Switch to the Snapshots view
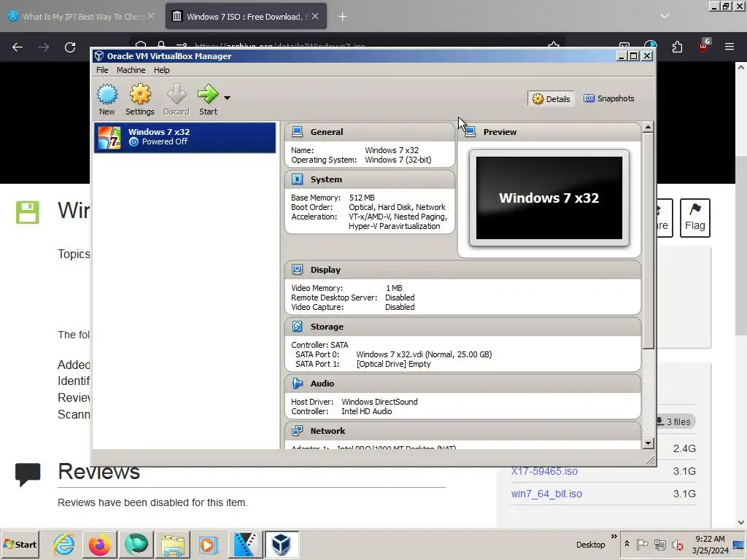This screenshot has width=747, height=560. [609, 98]
